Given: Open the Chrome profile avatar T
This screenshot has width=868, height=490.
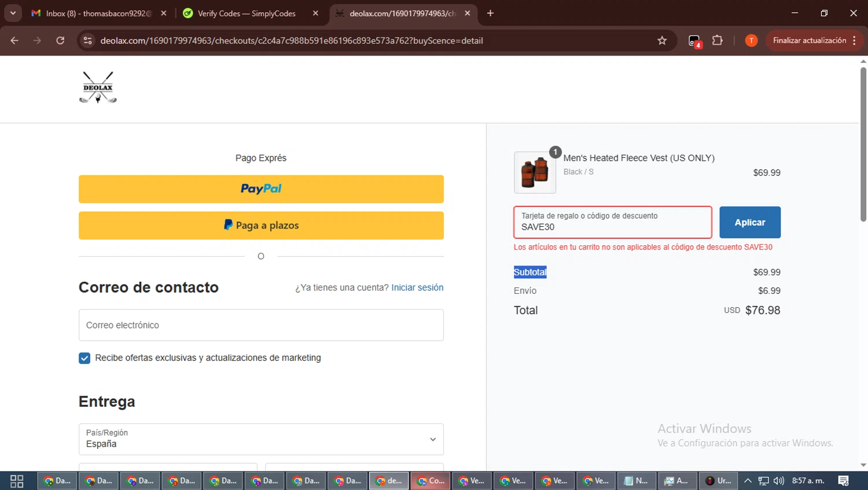Looking at the screenshot, I should point(751,40).
